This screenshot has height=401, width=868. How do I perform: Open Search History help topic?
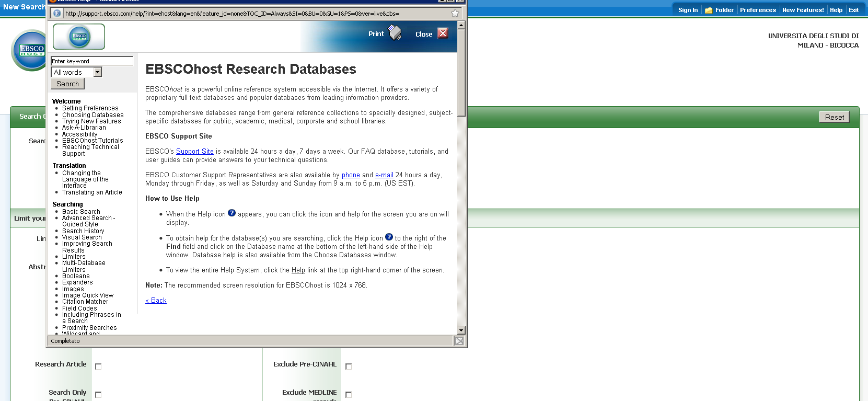[83, 231]
